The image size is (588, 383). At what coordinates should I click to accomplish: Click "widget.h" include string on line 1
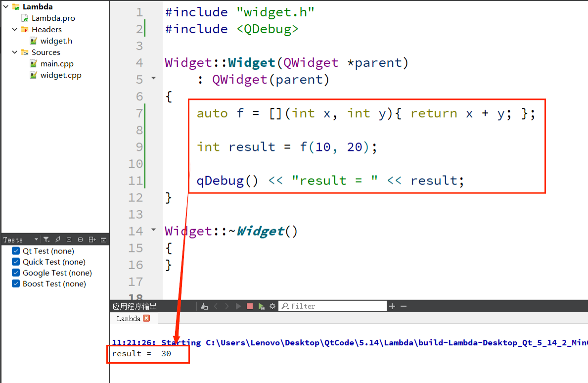click(x=275, y=12)
